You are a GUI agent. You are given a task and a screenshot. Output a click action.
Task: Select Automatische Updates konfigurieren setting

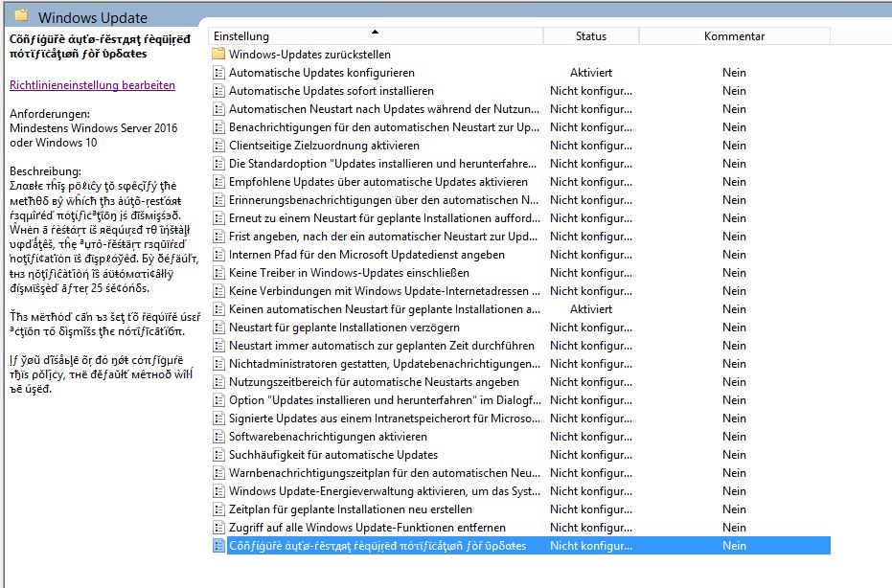pyautogui.click(x=322, y=73)
